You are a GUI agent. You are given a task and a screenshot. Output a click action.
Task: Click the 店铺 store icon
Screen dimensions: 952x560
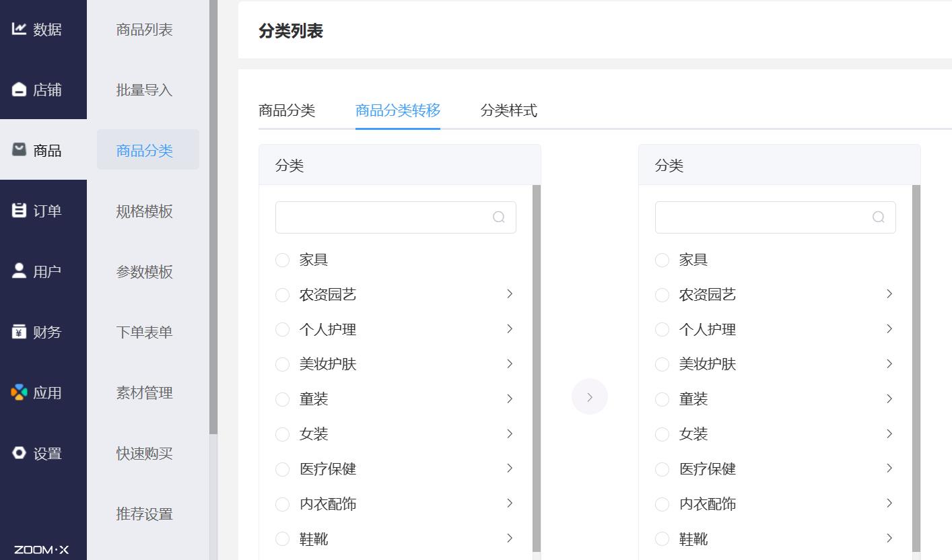(19, 90)
